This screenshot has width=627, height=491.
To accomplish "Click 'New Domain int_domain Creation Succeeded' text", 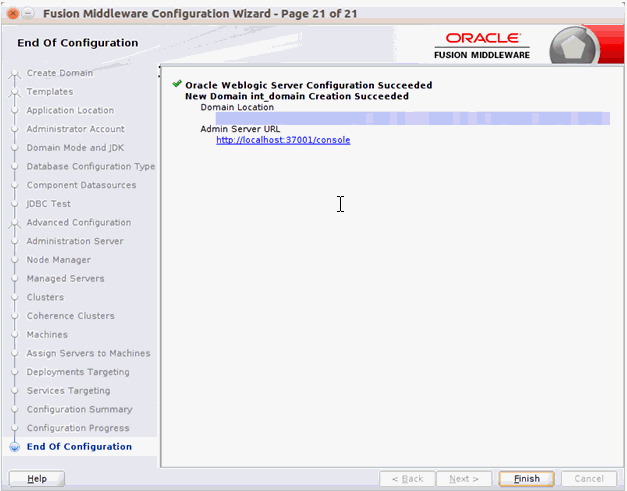I will pyautogui.click(x=297, y=96).
